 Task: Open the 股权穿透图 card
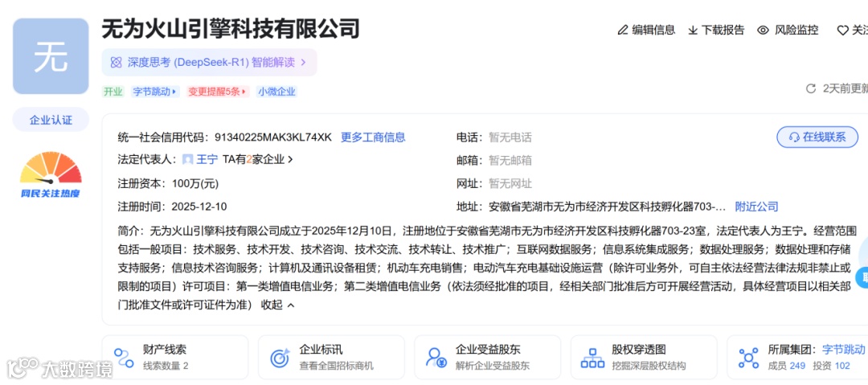644,358
